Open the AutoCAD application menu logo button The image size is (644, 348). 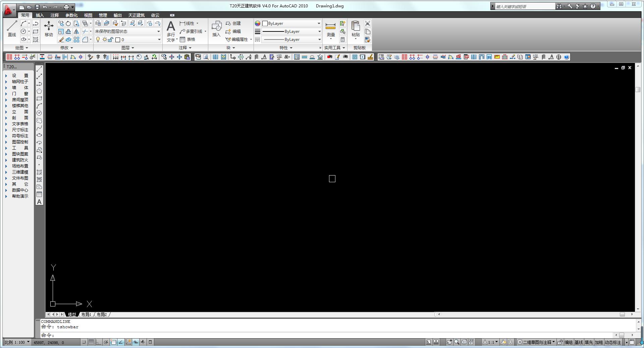[x=8, y=10]
